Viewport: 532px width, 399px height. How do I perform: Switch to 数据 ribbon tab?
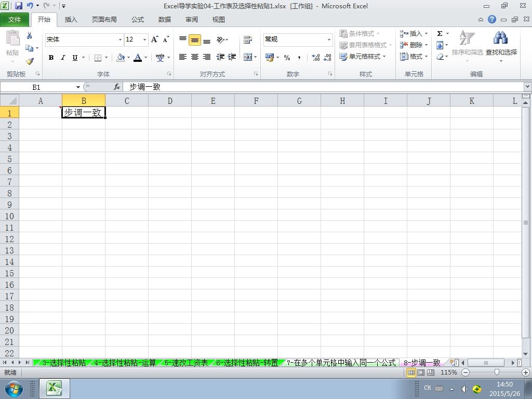tap(165, 20)
